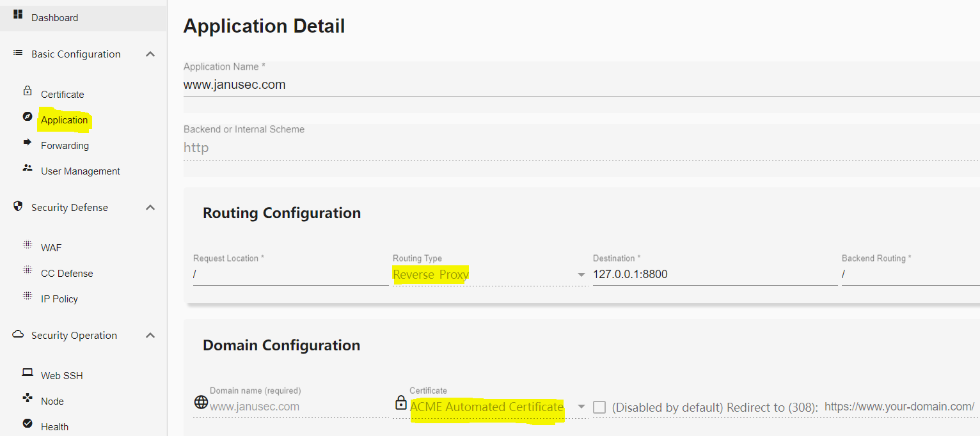Open the Routing Type dropdown
Screen dimensions: 980x436
click(x=490, y=274)
